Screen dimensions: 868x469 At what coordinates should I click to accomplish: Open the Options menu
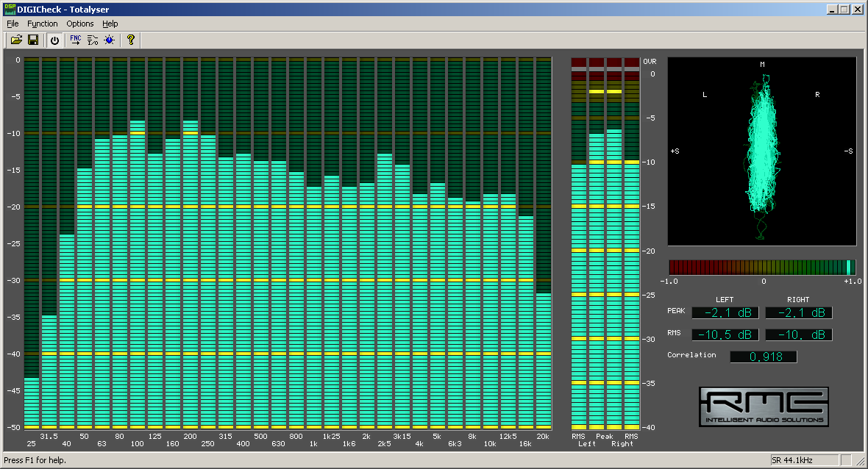pos(79,24)
